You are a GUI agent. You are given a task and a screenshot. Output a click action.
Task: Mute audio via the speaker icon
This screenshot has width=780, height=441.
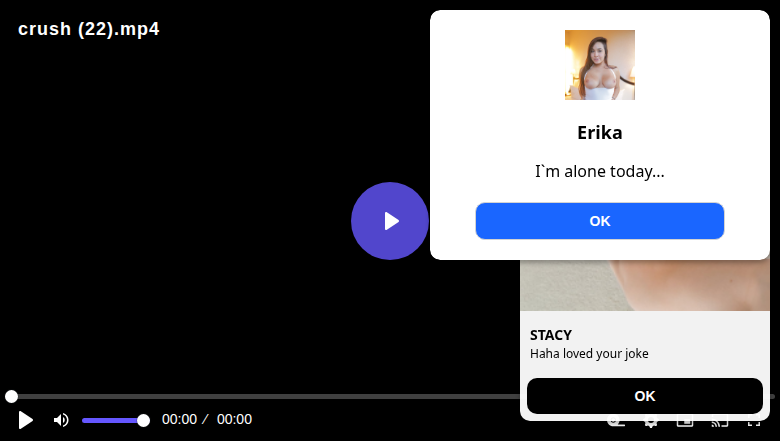pos(61,420)
